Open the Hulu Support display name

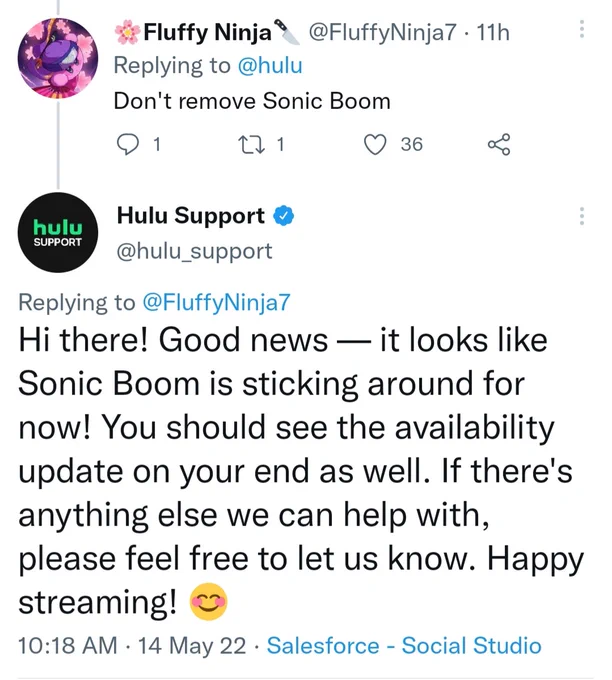[191, 216]
